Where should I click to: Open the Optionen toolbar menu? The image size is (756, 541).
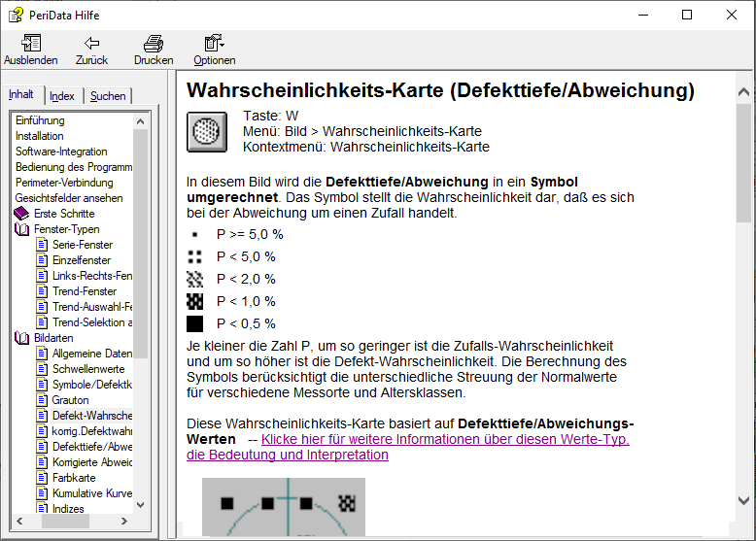pyautogui.click(x=214, y=44)
